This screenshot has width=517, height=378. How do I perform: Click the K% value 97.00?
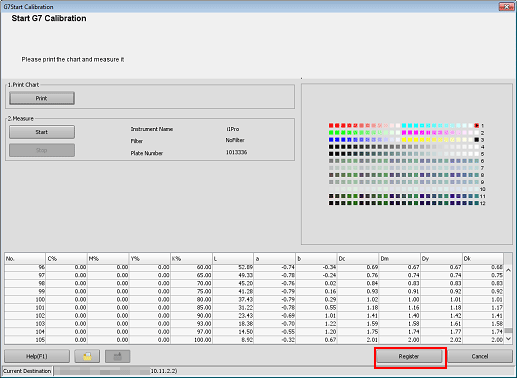click(x=204, y=332)
